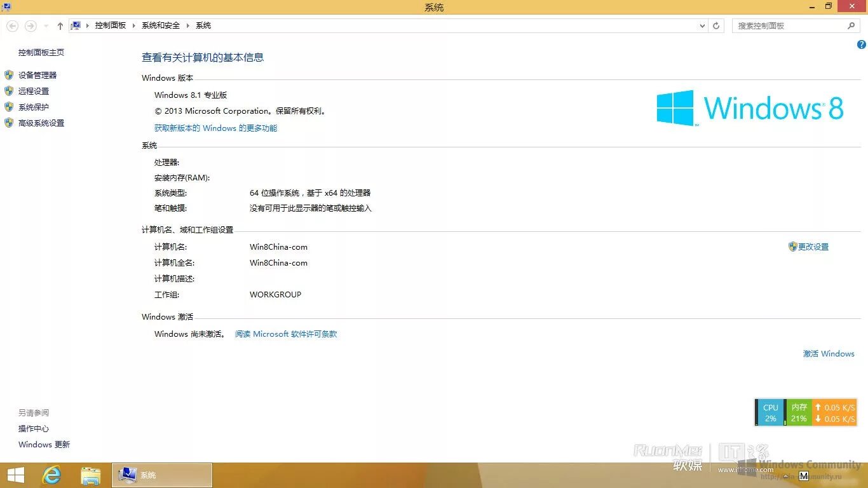Click the shield icon beside 系统保护
The width and height of the screenshot is (868, 488).
click(x=9, y=107)
